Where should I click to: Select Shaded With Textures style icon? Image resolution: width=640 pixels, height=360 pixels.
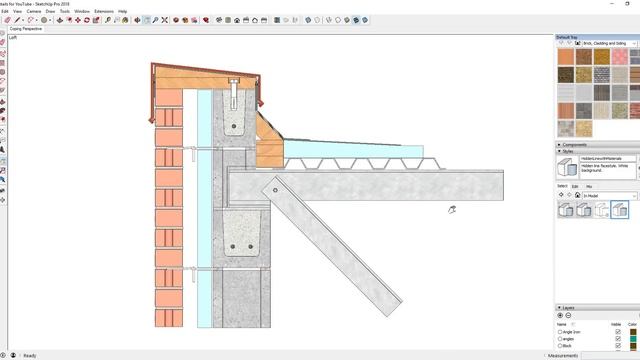(x=356, y=20)
